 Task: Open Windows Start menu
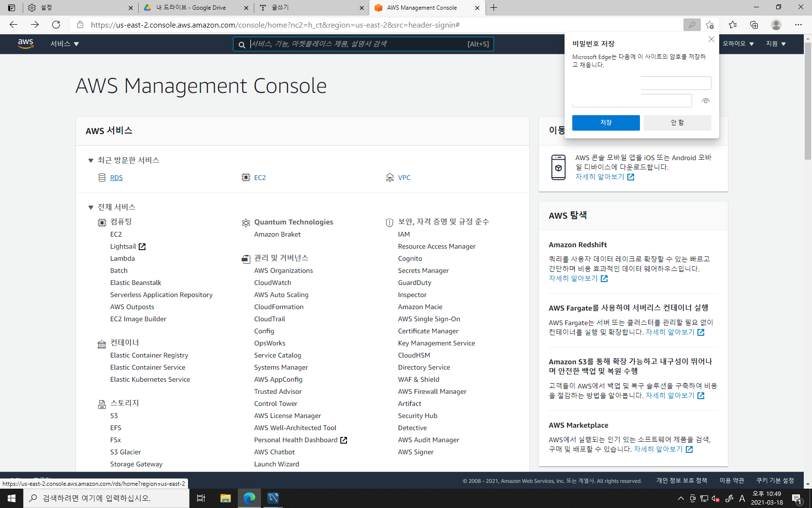pos(12,498)
